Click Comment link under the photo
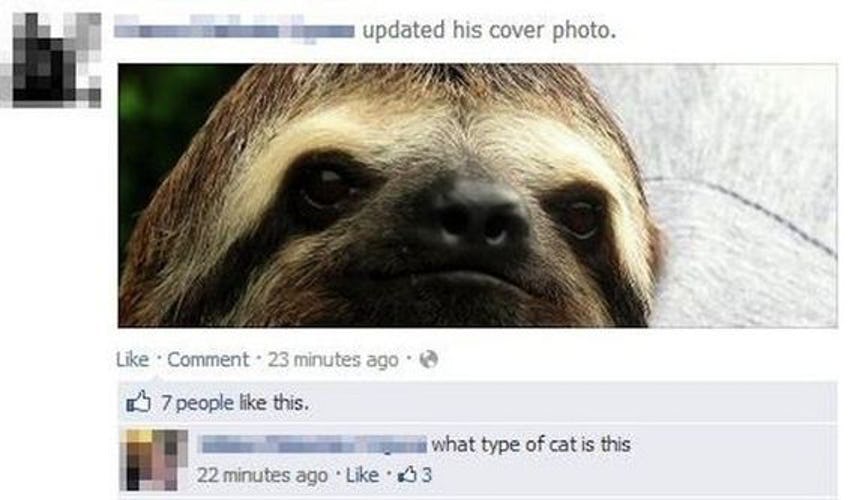 (208, 360)
